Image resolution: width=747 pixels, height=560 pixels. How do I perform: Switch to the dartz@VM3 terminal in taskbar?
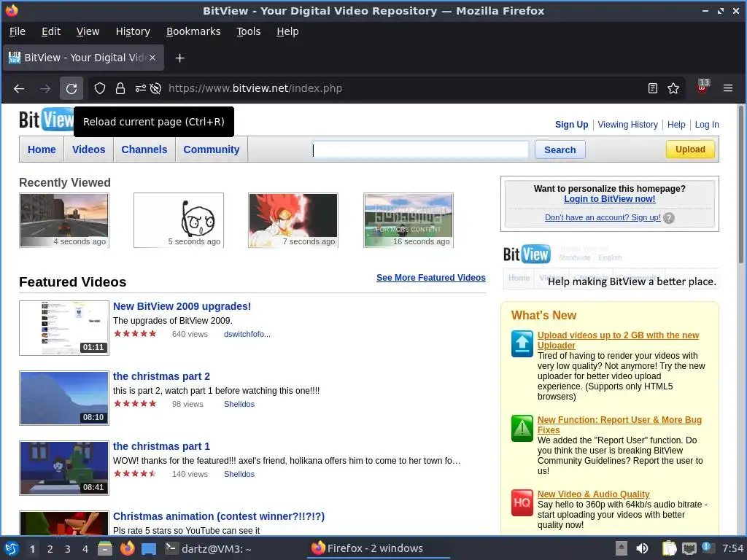[x=208, y=548]
